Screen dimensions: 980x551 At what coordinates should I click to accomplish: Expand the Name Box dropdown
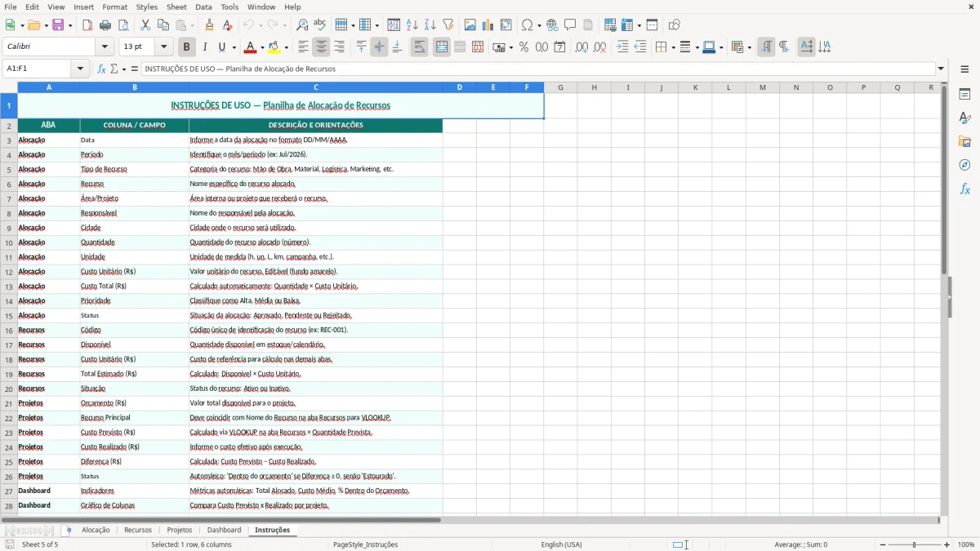pyautogui.click(x=81, y=69)
